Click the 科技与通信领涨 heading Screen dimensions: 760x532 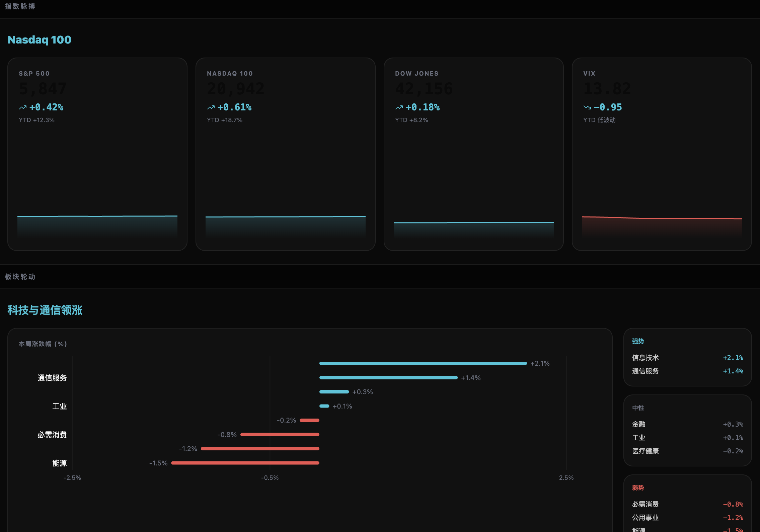(45, 310)
